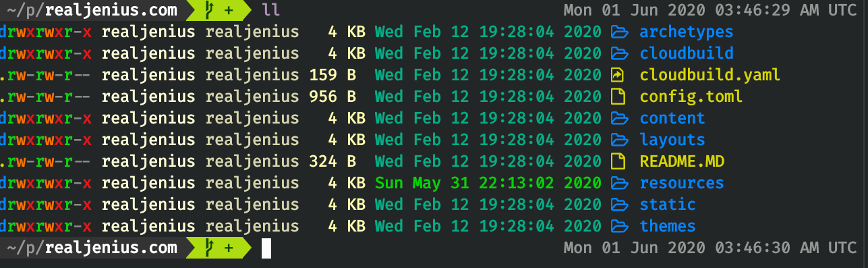This screenshot has height=268, width=868.
Task: Click the themes folder icon
Action: click(x=618, y=226)
